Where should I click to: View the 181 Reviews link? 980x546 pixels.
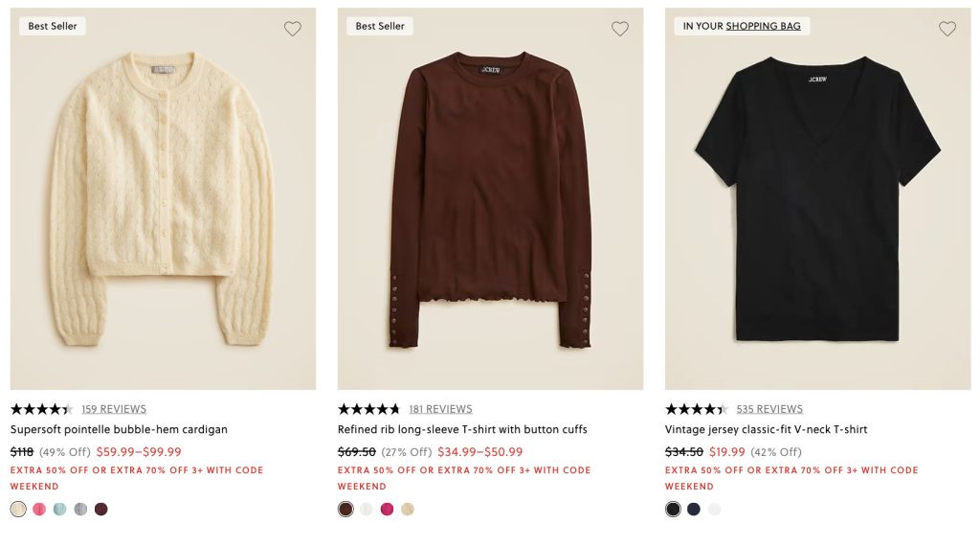440,409
